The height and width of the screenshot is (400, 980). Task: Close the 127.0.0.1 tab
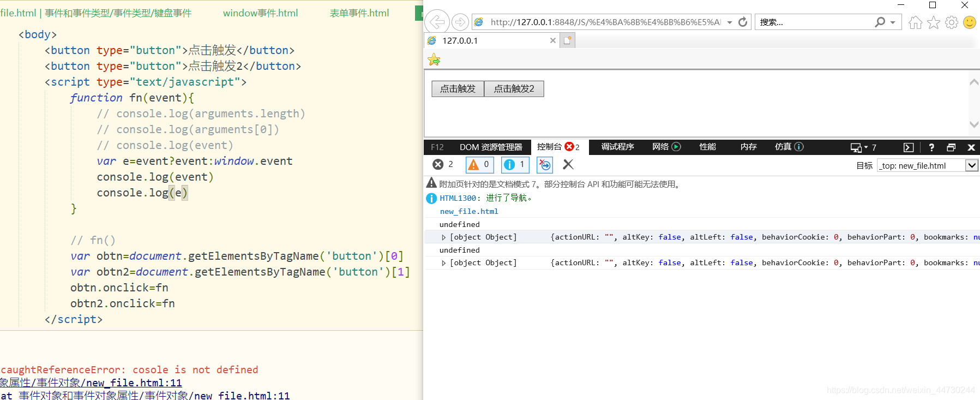point(553,40)
